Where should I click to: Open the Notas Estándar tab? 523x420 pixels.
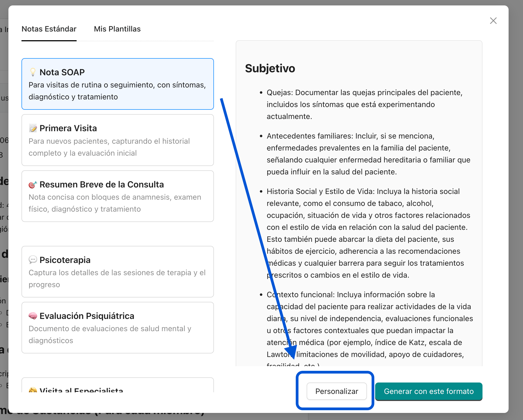49,29
